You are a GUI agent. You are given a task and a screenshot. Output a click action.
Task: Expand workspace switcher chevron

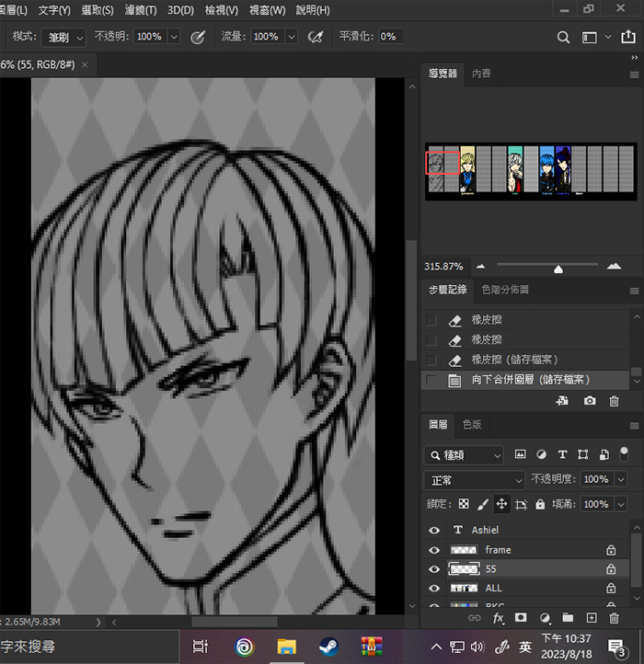pyautogui.click(x=608, y=37)
